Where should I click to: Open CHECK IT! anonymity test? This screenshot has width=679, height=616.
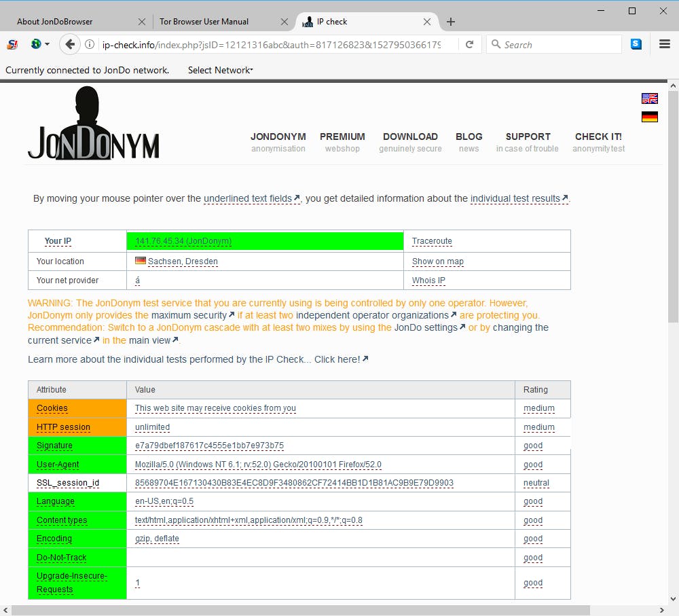[x=598, y=142]
